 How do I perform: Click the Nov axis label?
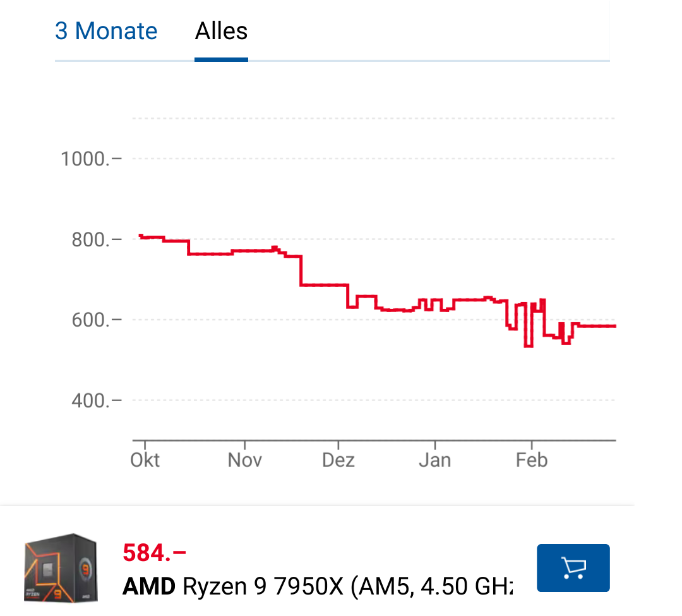[244, 460]
